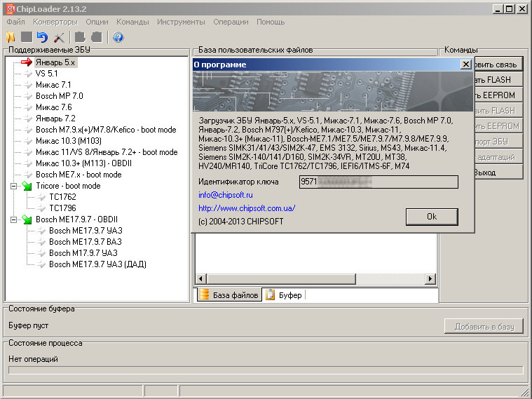The height and width of the screenshot is (399, 532).
Task: Collapse the Bosch ME17.9.7 - OBDII node
Action: click(x=14, y=219)
